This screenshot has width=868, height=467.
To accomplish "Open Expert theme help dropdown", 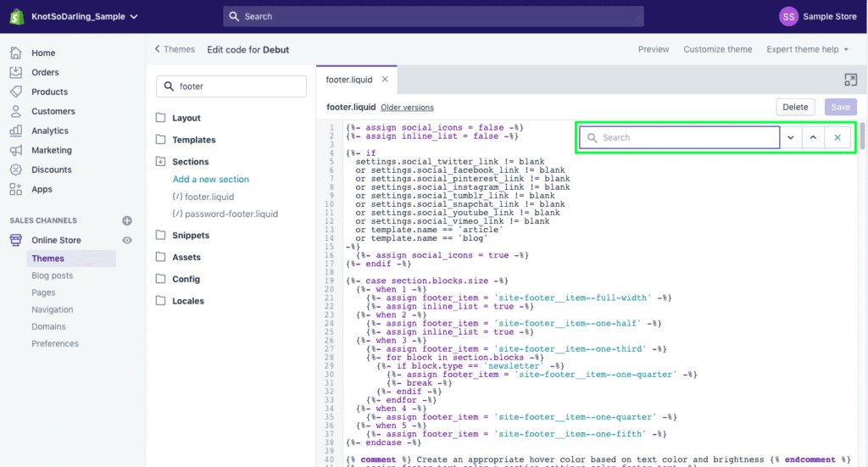I will click(807, 49).
